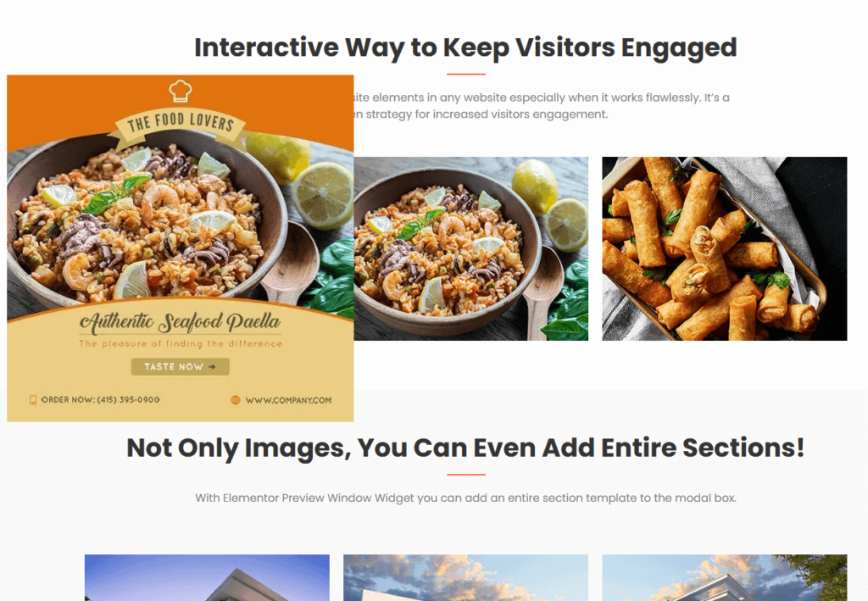Click the Elementor Preview Window Widget description text
Image resolution: width=868 pixels, height=601 pixels.
(x=465, y=498)
